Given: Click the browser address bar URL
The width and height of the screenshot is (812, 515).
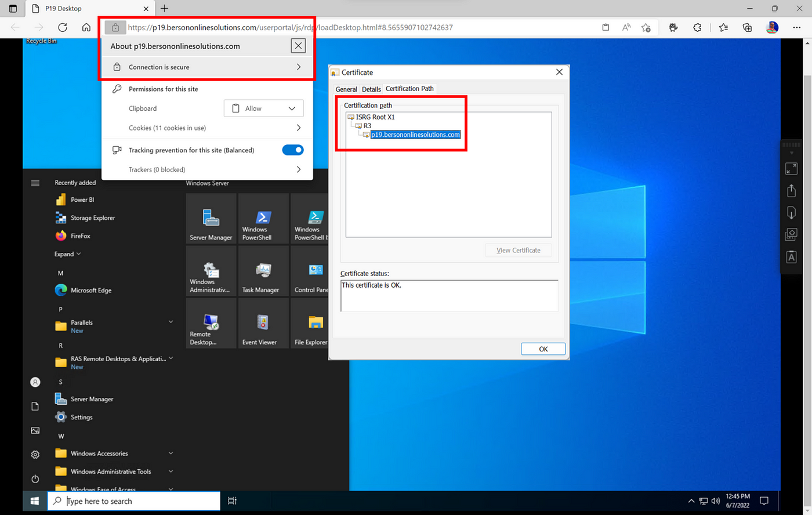Looking at the screenshot, I should tap(290, 27).
